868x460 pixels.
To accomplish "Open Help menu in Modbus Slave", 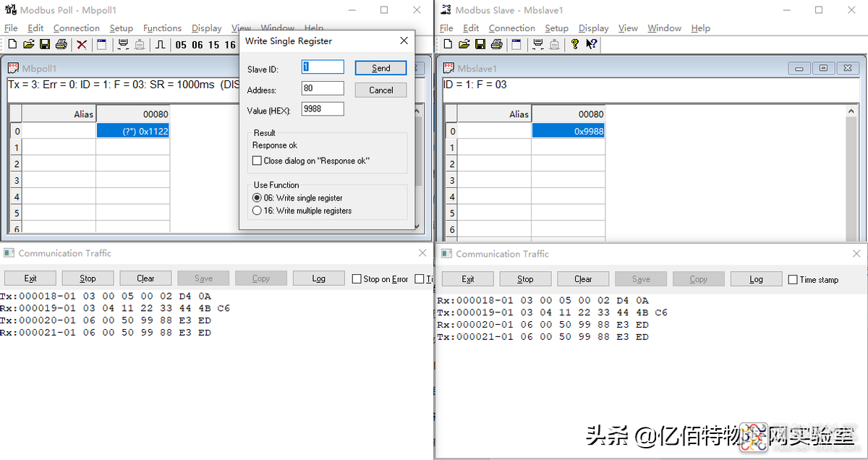I will pos(700,28).
